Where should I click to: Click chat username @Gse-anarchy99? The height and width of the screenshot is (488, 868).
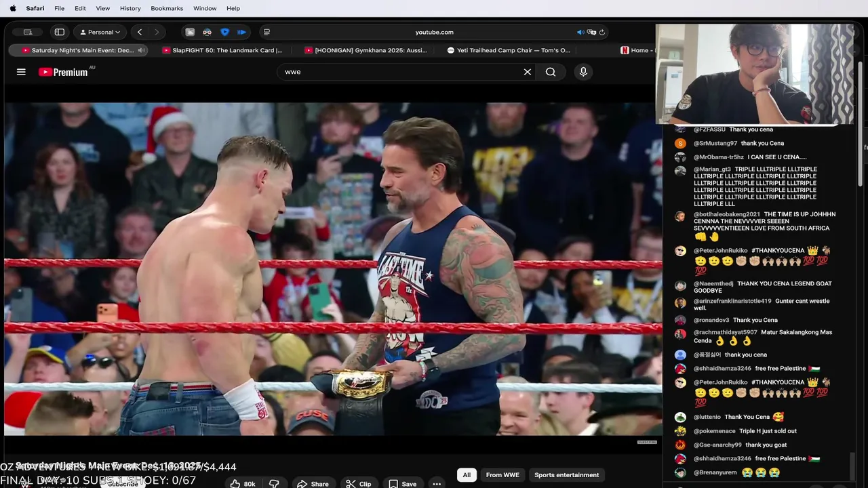tap(717, 445)
